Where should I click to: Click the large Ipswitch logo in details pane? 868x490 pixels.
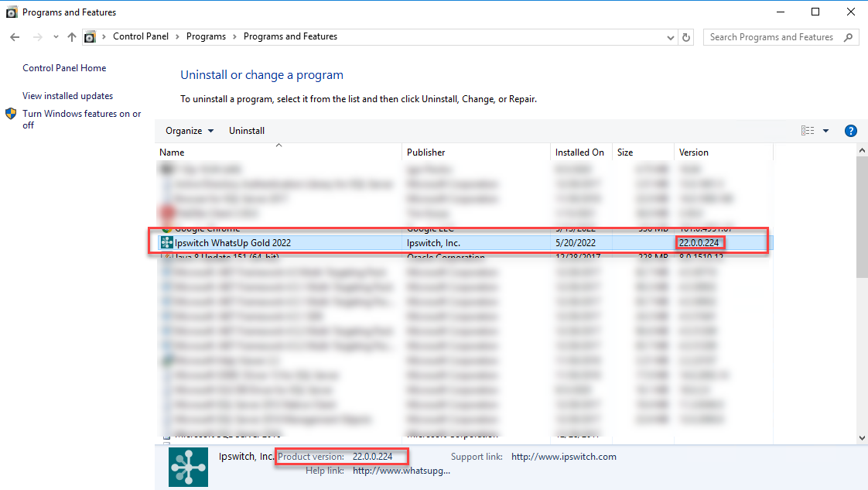188,467
